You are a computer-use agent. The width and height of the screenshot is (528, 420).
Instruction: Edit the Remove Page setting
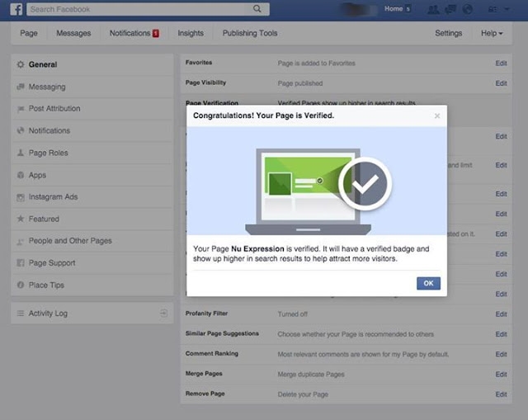coord(501,394)
